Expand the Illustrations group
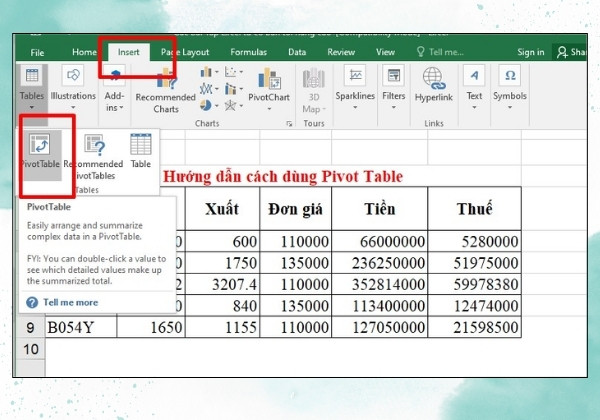This screenshot has height=420, width=600. [73, 89]
